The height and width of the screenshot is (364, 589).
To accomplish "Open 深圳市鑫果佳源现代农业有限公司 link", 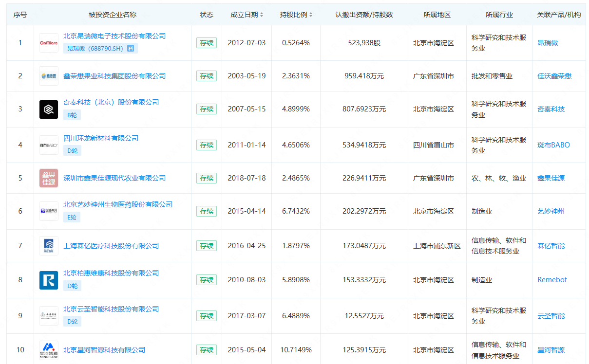I will [114, 178].
